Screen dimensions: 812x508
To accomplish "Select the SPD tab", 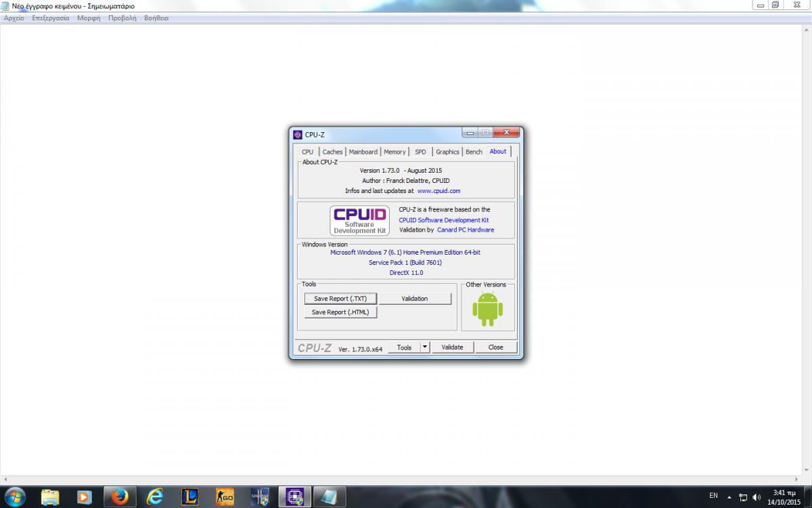I will [x=421, y=152].
